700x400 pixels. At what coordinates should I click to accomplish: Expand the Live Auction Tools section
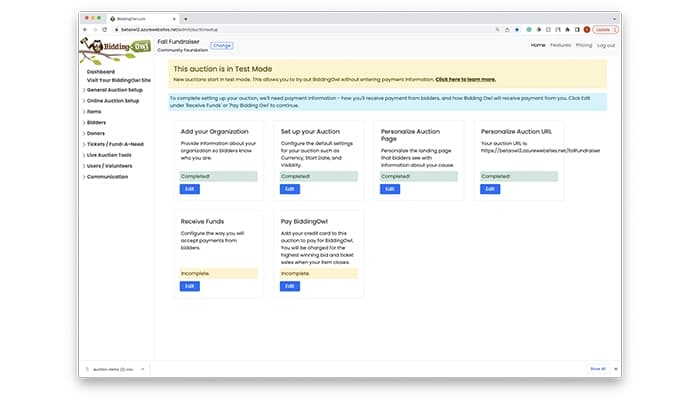pyautogui.click(x=109, y=154)
